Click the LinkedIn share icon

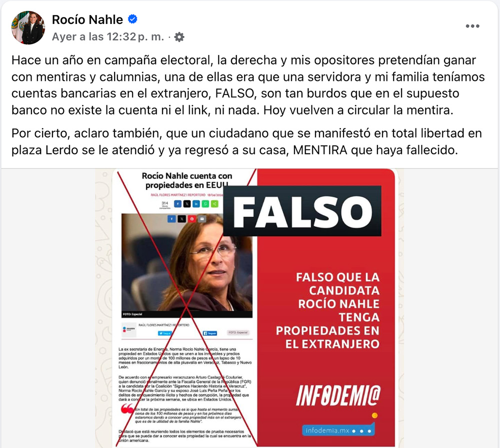click(x=196, y=204)
